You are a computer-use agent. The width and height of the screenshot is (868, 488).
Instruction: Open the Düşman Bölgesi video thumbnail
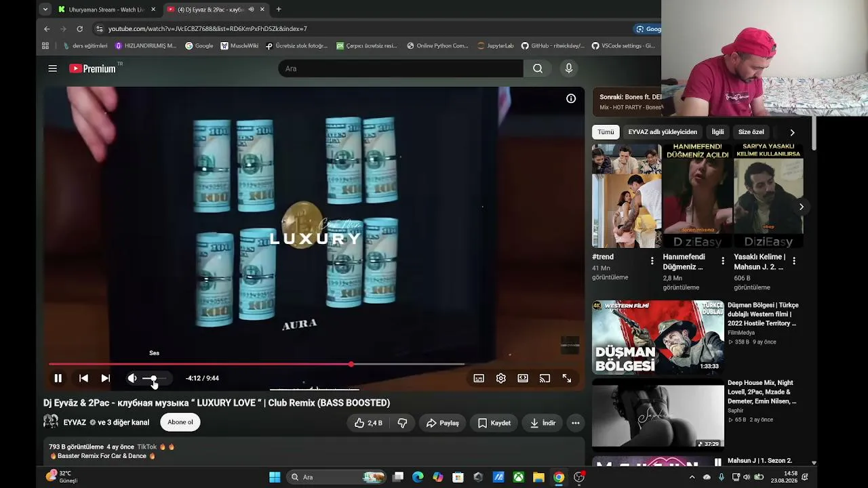(658, 338)
